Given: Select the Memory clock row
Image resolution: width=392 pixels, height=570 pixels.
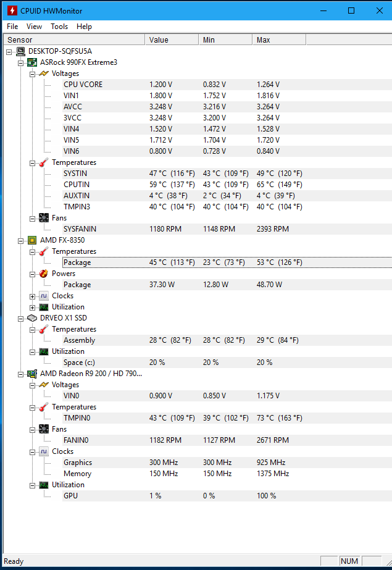Looking at the screenshot, I should point(227,474).
